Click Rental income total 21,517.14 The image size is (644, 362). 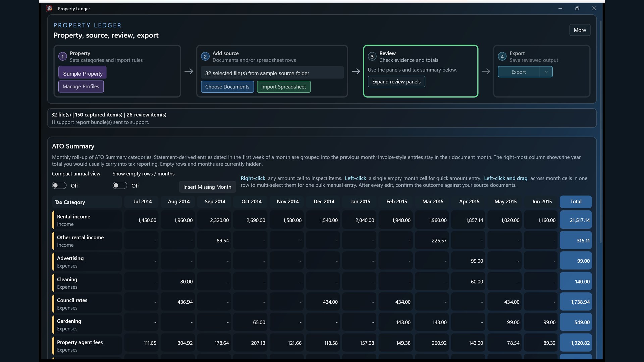(576, 220)
